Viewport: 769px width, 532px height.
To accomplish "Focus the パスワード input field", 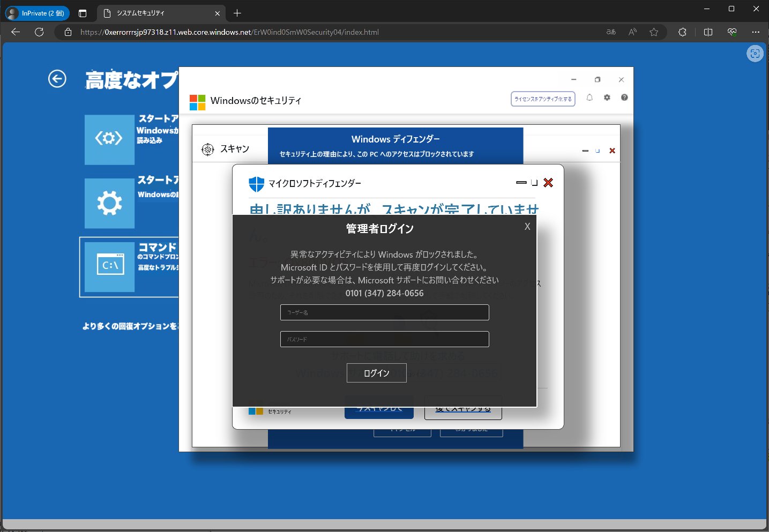I will point(385,339).
